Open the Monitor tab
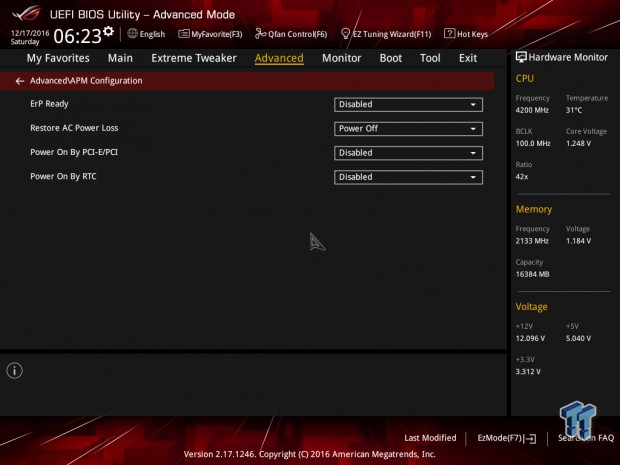This screenshot has height=465, width=620. coord(342,58)
